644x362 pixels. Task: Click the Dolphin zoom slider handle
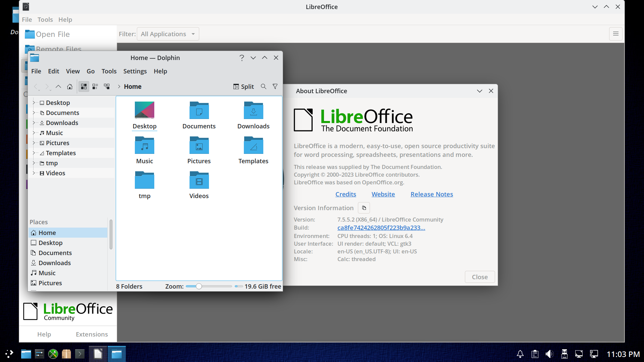coord(199,286)
